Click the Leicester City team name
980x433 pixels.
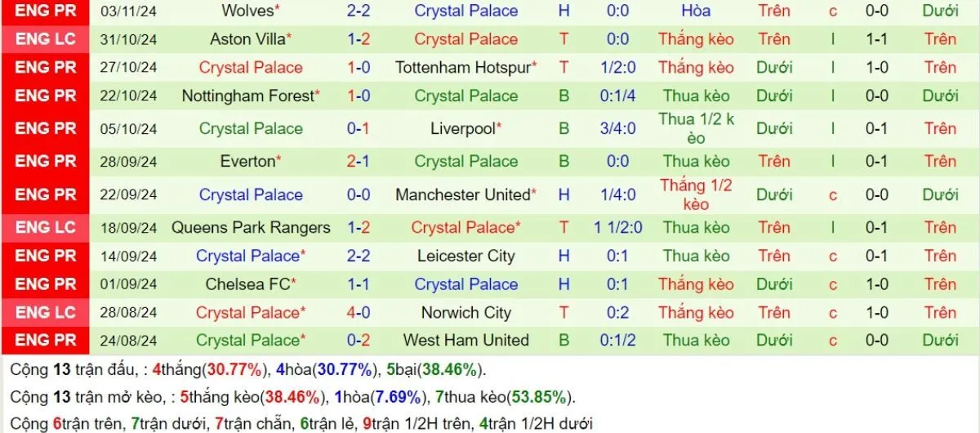pyautogui.click(x=465, y=256)
